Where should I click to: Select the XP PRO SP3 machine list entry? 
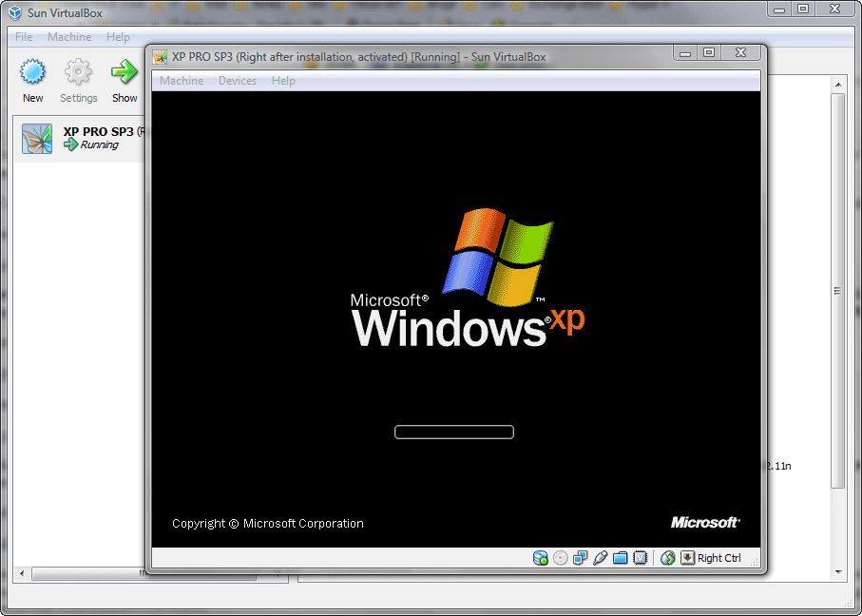[x=79, y=139]
